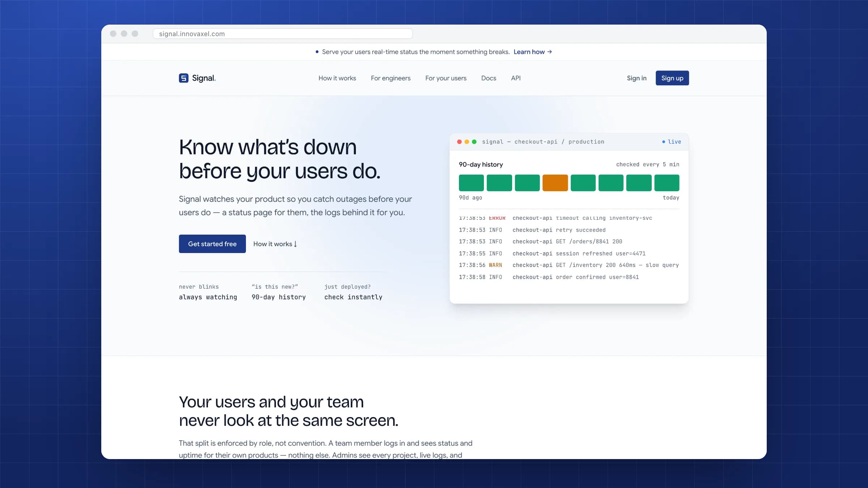Image resolution: width=868 pixels, height=488 pixels.
Task: Click the green dot in signal terminal header
Action: coord(474,142)
